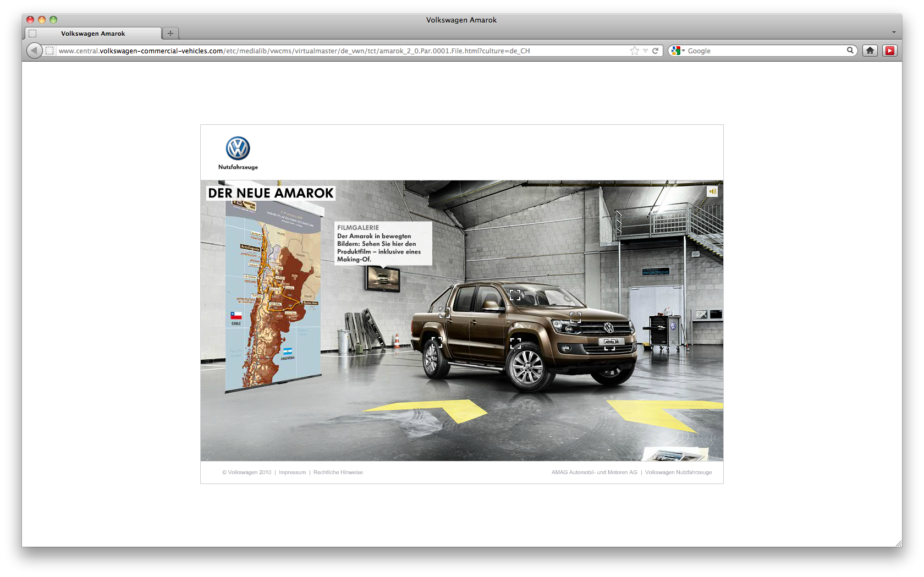The height and width of the screenshot is (577, 924).
Task: Click the © Volkswagen 2010 footer text
Action: [x=247, y=472]
